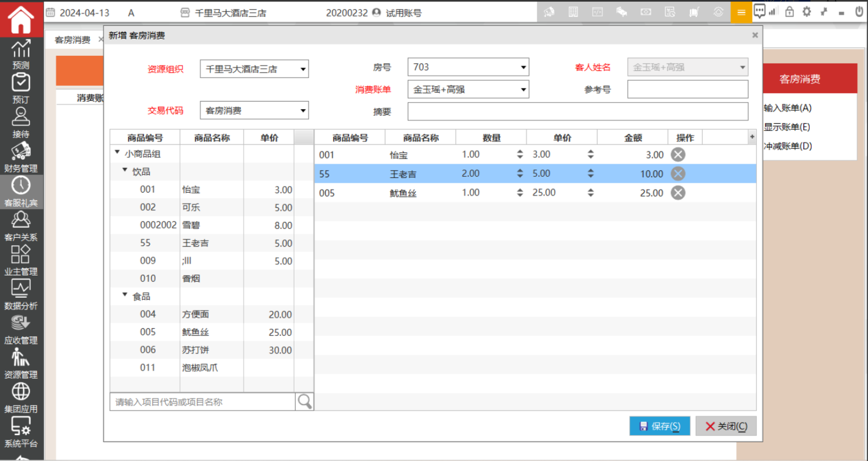Screen dimensions: 868x461
Task: Collapse the 饮品 tree group
Action: [x=125, y=170]
